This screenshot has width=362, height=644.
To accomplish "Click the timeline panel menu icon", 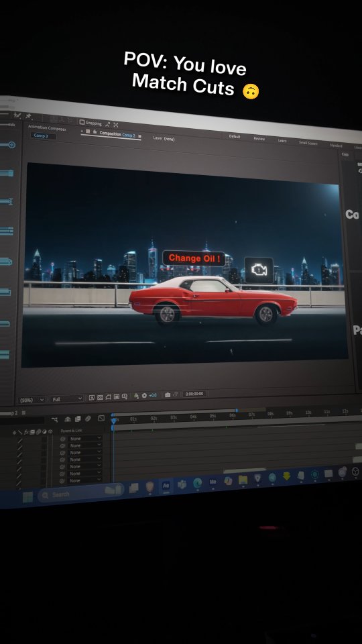I will click(23, 413).
